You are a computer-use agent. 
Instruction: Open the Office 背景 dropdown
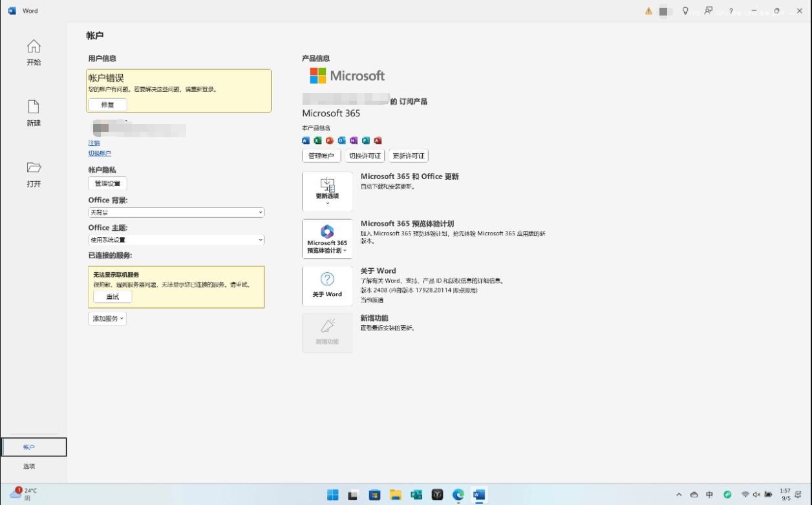tap(176, 212)
